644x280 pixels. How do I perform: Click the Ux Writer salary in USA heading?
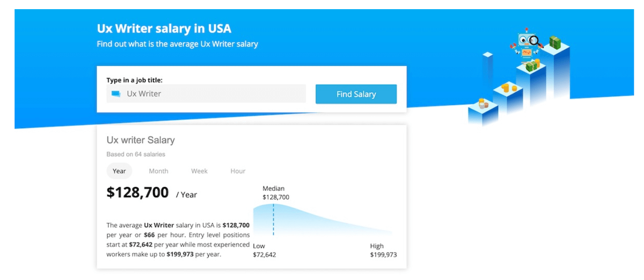[x=164, y=28]
